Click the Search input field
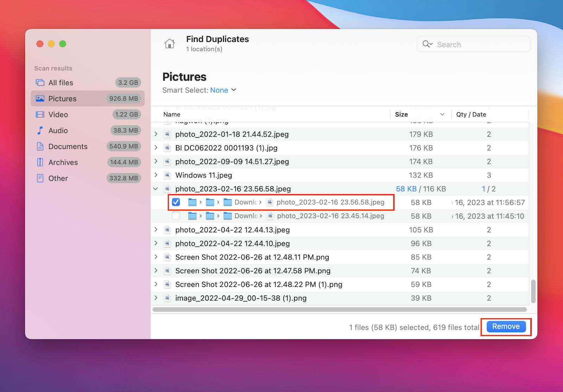563x392 pixels. 473,44
